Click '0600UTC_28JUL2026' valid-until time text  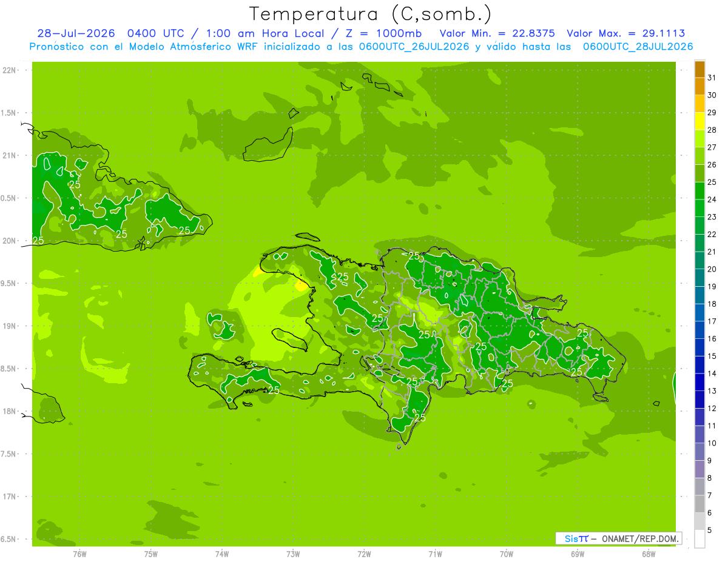tap(638, 47)
